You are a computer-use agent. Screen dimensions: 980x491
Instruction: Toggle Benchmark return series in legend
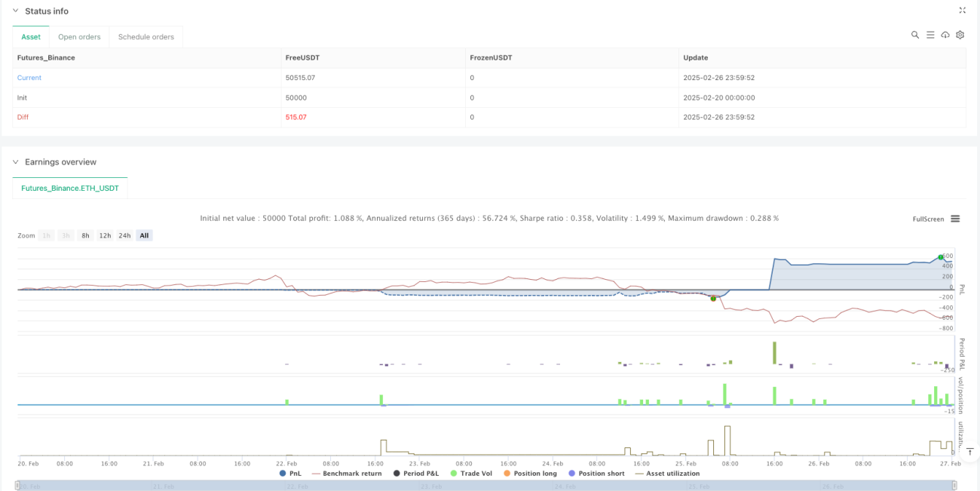point(347,474)
